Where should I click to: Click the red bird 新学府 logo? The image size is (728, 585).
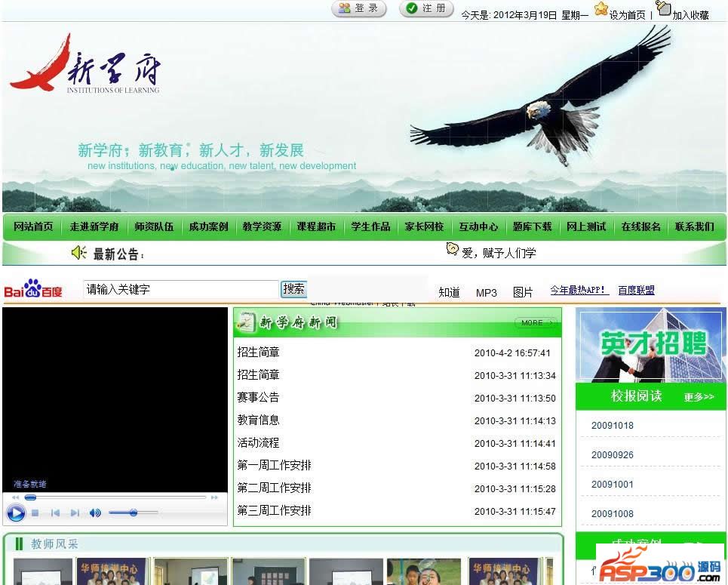click(85, 64)
